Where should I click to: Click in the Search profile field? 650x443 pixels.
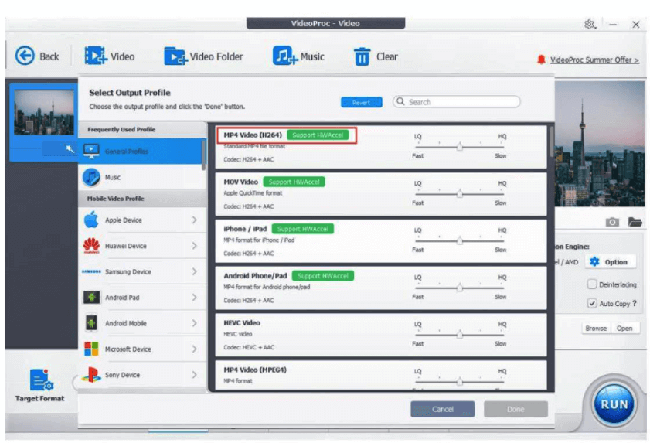[x=456, y=102]
